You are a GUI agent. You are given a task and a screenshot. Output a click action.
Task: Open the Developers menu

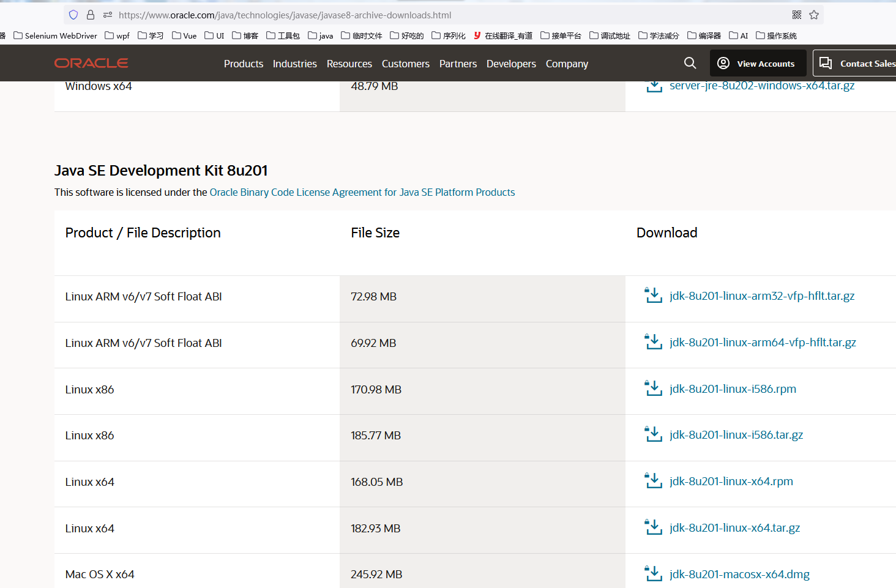pyautogui.click(x=511, y=64)
